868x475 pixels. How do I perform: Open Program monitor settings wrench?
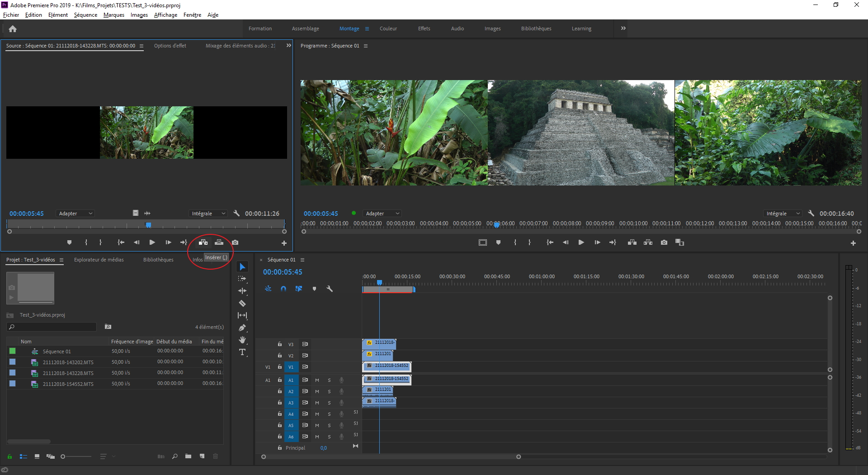click(811, 213)
